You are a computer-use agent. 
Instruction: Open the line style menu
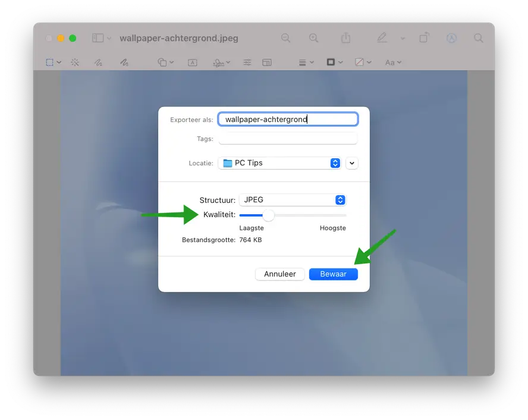[x=306, y=62]
